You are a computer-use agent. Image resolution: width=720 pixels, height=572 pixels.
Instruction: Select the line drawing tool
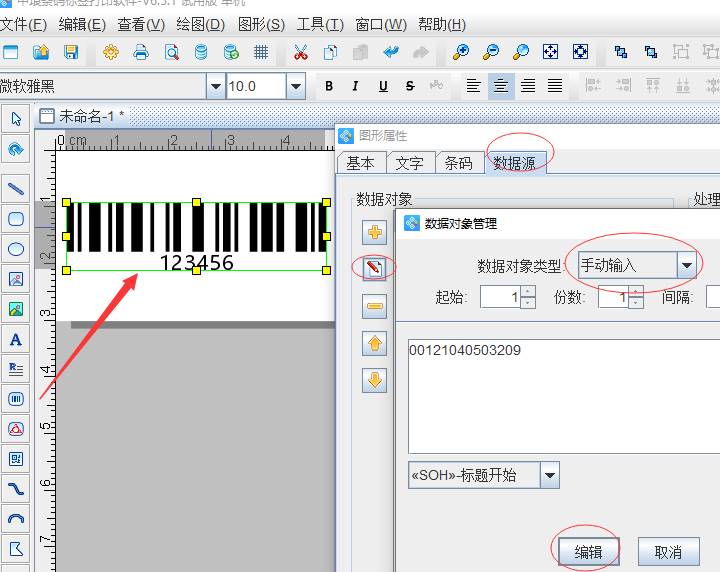(16, 189)
